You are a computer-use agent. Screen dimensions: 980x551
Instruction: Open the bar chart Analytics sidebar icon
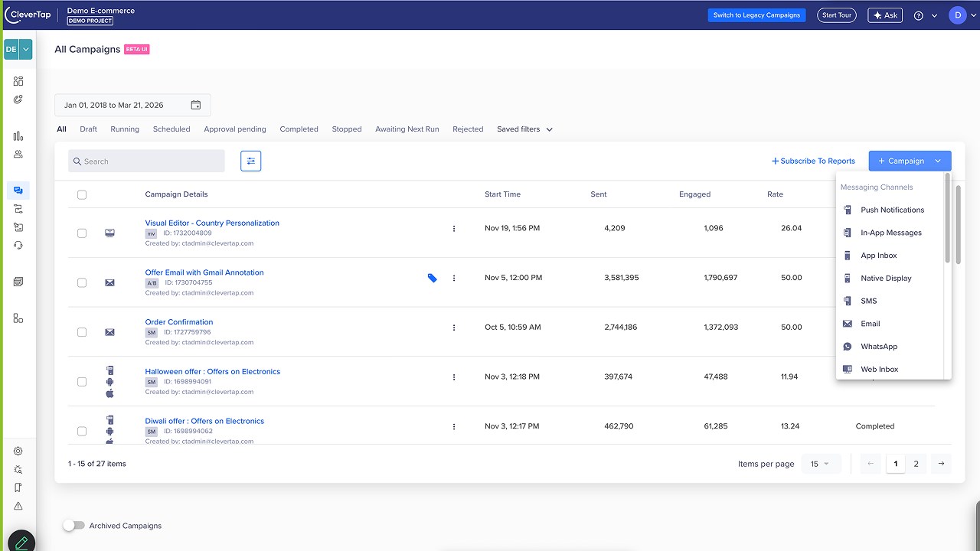(x=18, y=136)
